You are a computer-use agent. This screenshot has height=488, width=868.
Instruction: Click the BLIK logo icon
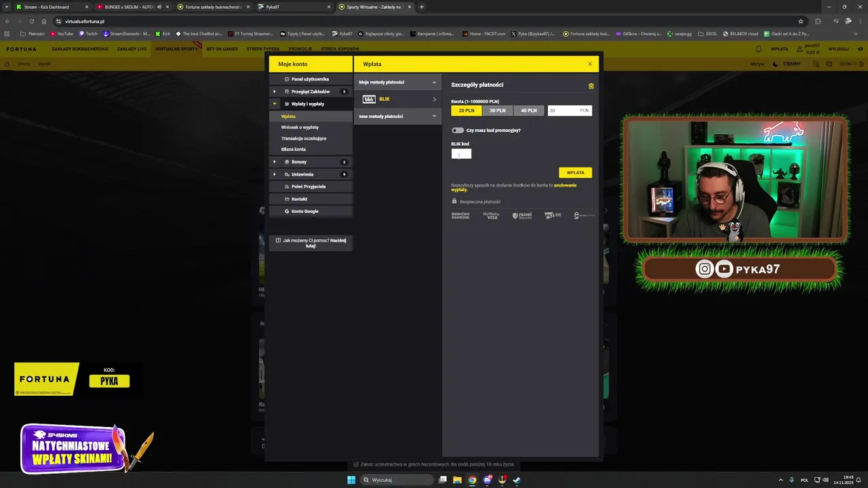[369, 99]
